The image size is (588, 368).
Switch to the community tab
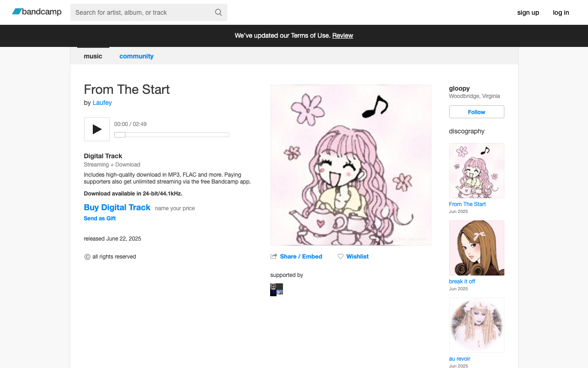point(136,56)
